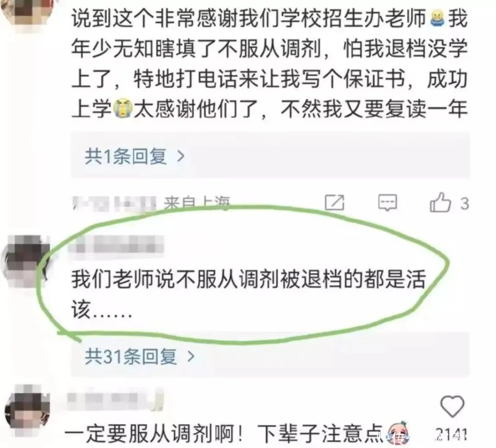Tap the blurred username of bottom comment
This screenshot has width=496, height=448.
click(115, 400)
